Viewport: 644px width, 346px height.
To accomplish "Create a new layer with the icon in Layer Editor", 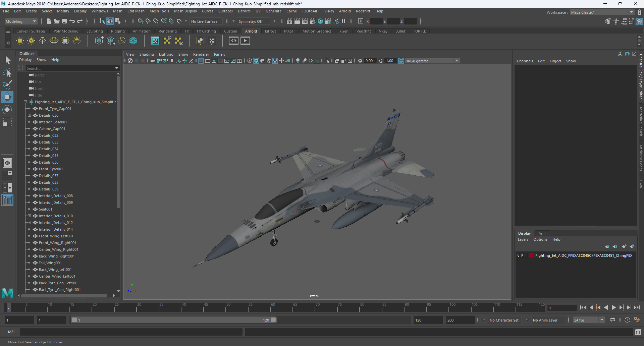I will point(624,246).
